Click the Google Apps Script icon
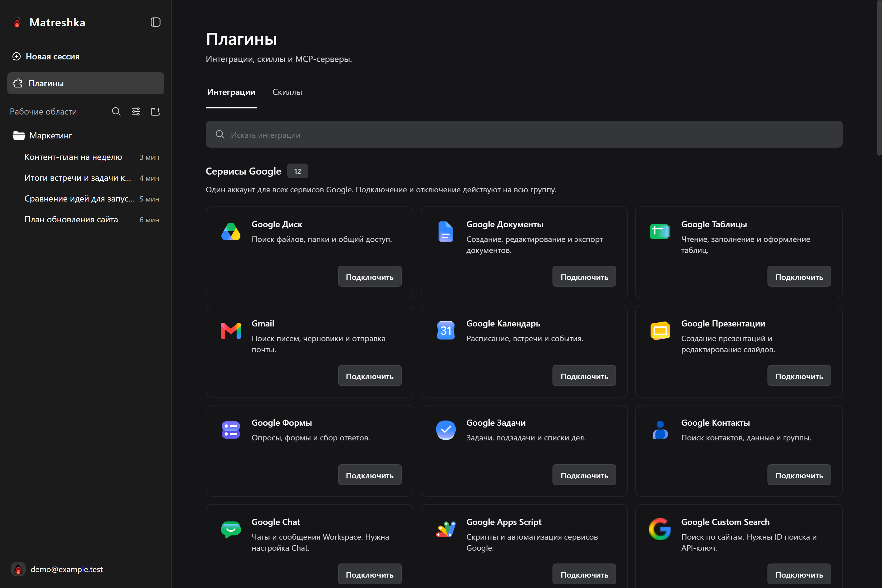Screen dimensions: 882x588 click(446, 529)
